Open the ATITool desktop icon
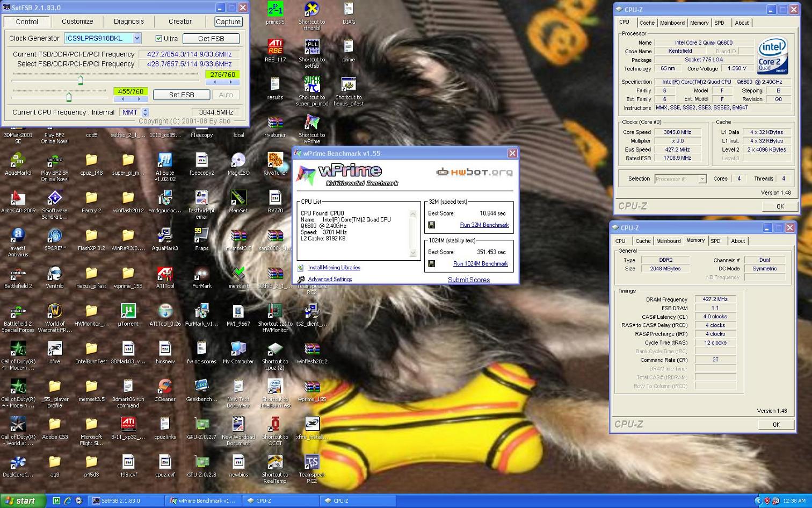 coord(165,276)
